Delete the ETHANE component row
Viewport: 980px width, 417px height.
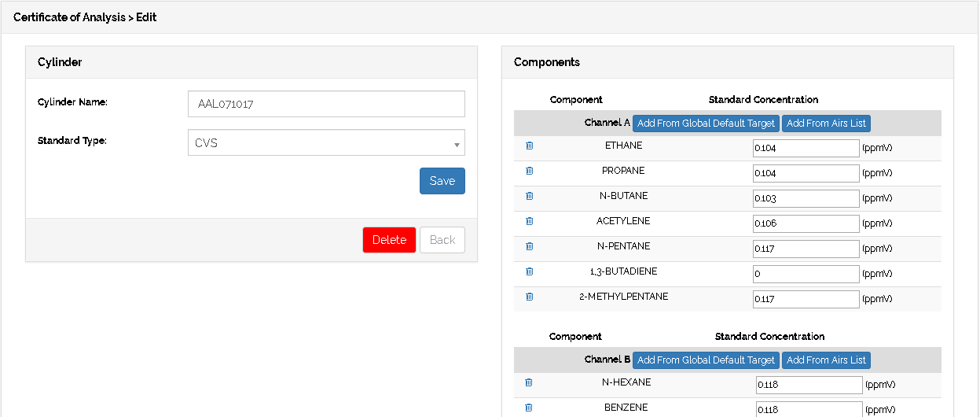pyautogui.click(x=529, y=146)
